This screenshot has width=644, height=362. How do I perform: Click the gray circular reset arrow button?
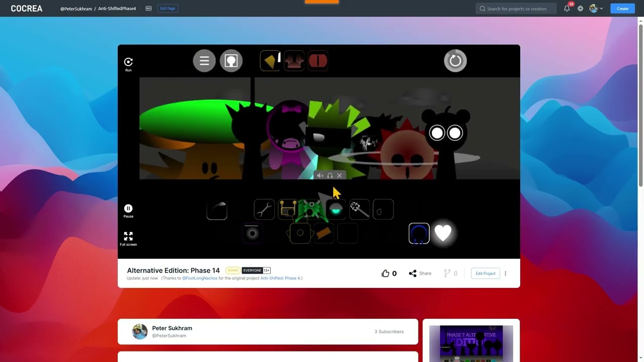click(x=455, y=61)
